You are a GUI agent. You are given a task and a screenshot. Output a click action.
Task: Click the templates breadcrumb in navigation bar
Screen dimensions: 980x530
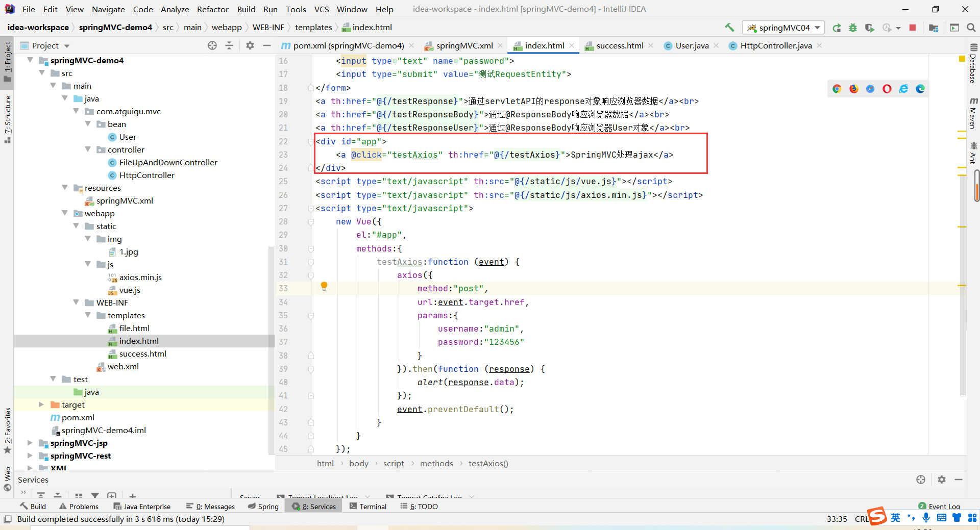pos(313,27)
